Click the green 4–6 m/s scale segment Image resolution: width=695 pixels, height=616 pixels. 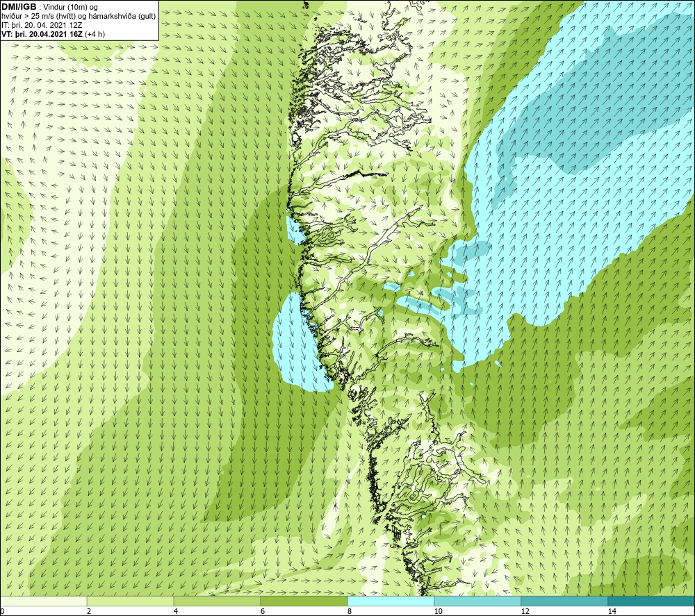(217, 601)
